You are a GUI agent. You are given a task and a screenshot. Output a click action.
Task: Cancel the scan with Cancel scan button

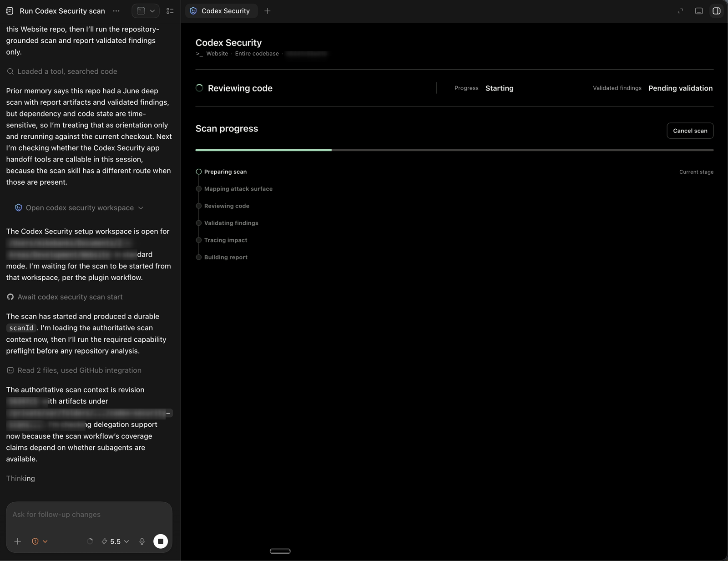690,131
